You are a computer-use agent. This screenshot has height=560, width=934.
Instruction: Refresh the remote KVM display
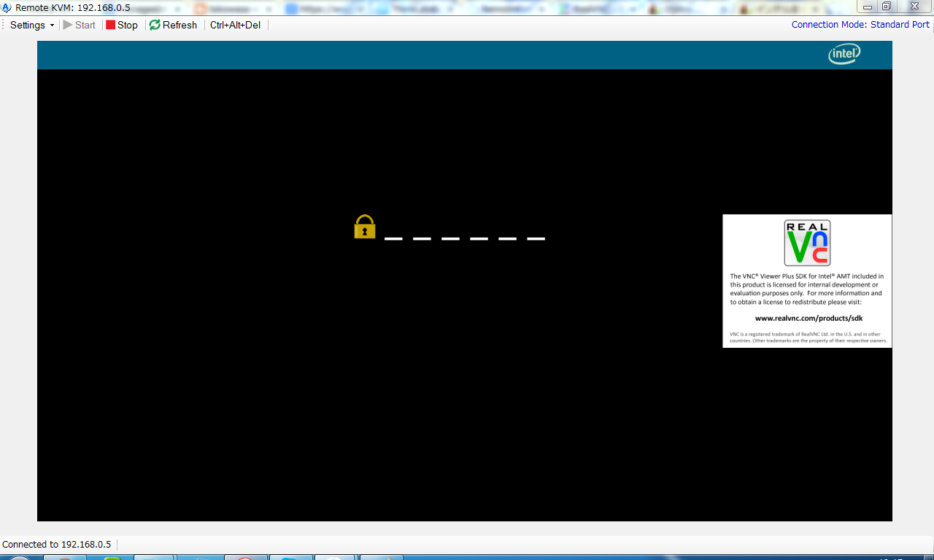pyautogui.click(x=174, y=25)
